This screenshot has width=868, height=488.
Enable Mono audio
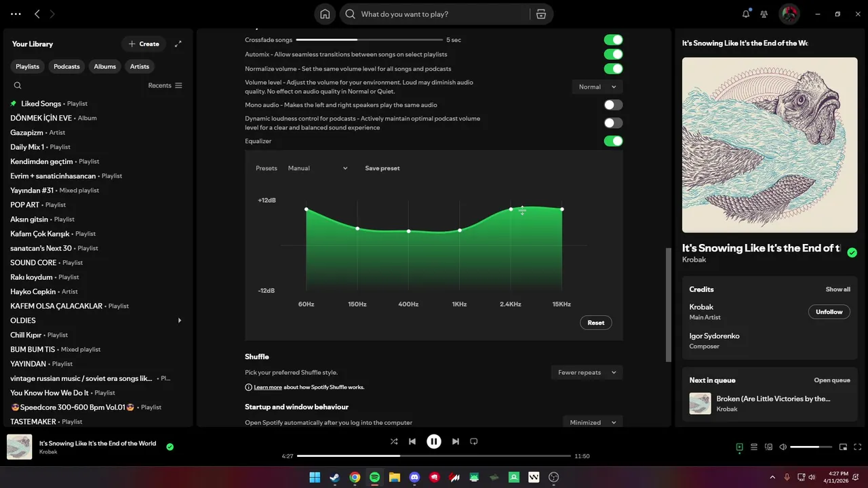tap(613, 105)
